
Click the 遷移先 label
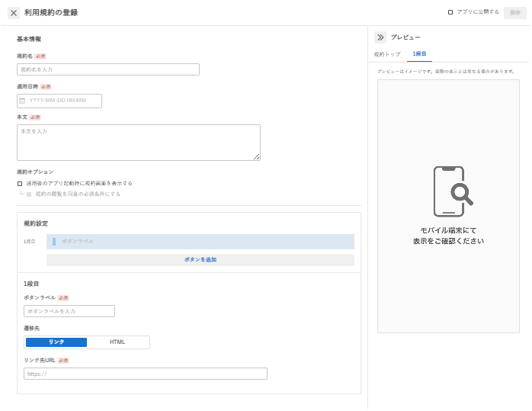(x=31, y=329)
